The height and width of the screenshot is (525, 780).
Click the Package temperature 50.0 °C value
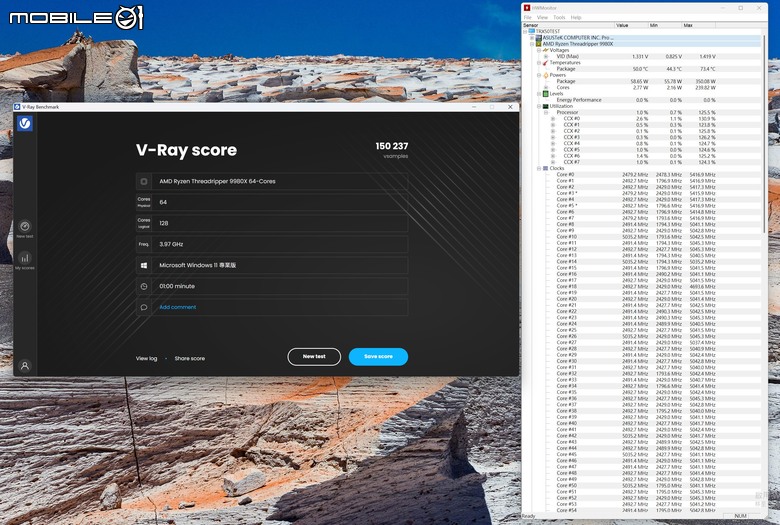pos(640,69)
